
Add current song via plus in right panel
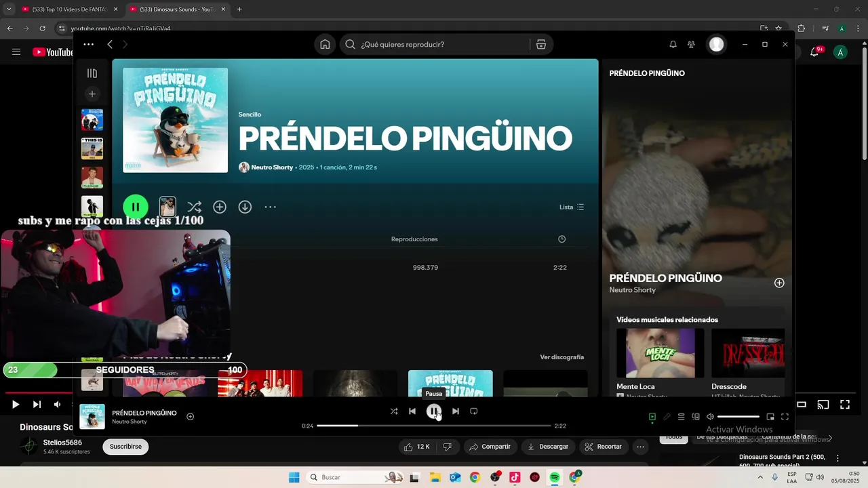[x=779, y=283]
